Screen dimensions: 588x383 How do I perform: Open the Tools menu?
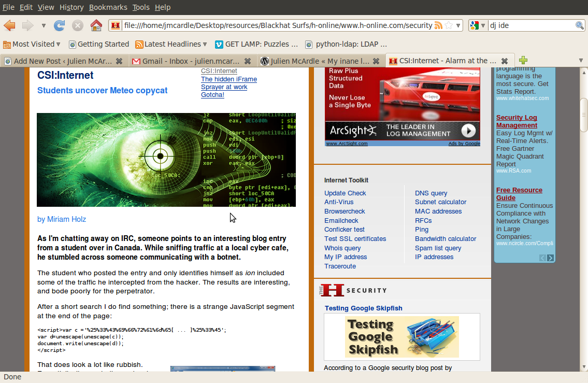[x=141, y=7]
